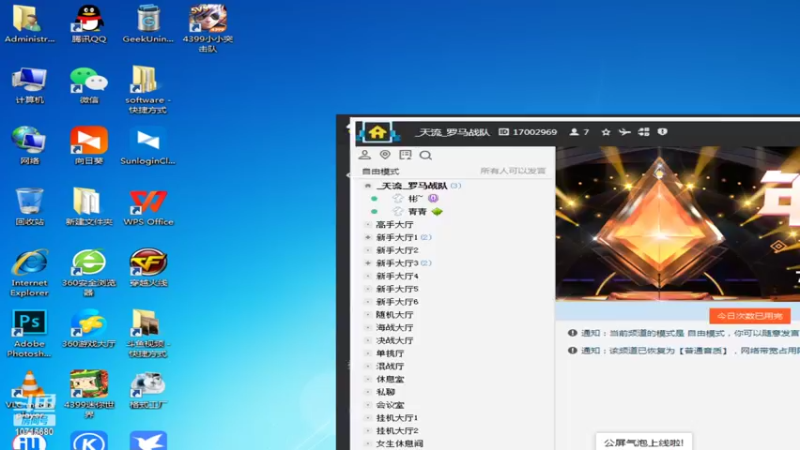The width and height of the screenshot is (800, 450).
Task: Click the green badge beside 青青
Action: coord(437,211)
